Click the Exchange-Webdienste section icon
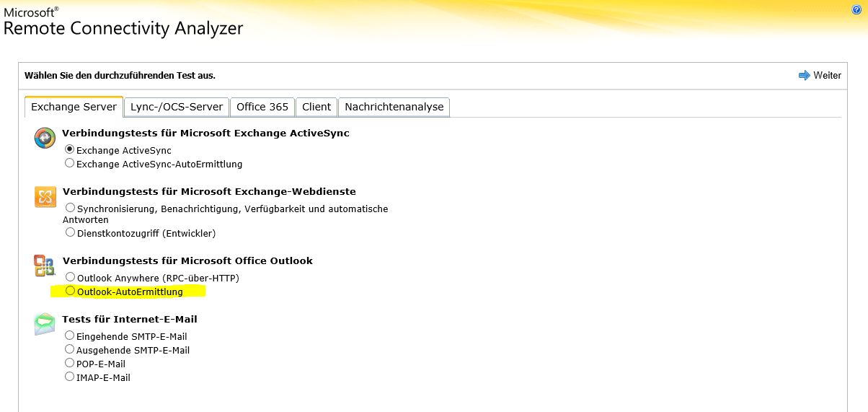The width and height of the screenshot is (868, 412). pos(45,196)
